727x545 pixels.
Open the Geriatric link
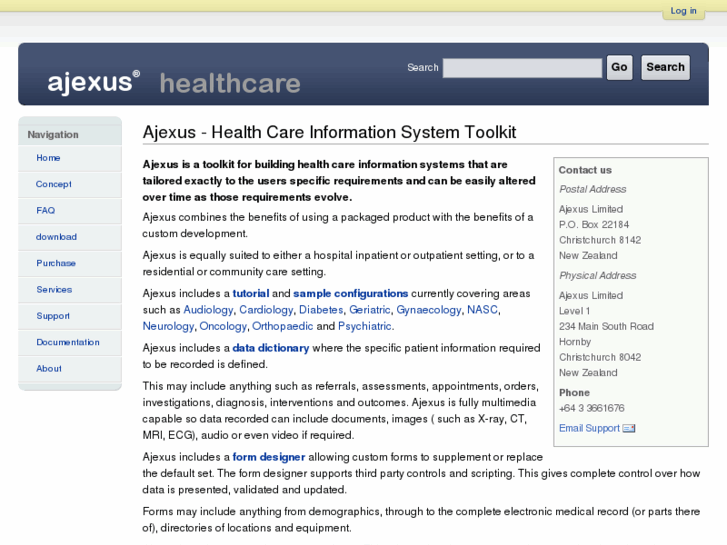[x=370, y=310]
